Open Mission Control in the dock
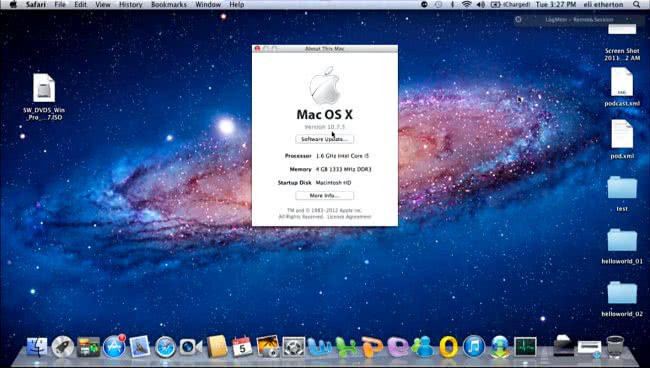The width and height of the screenshot is (650, 368). pos(88,347)
